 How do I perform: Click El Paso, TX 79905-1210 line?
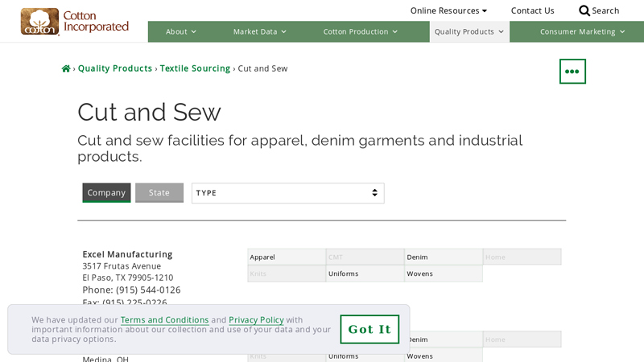128,278
